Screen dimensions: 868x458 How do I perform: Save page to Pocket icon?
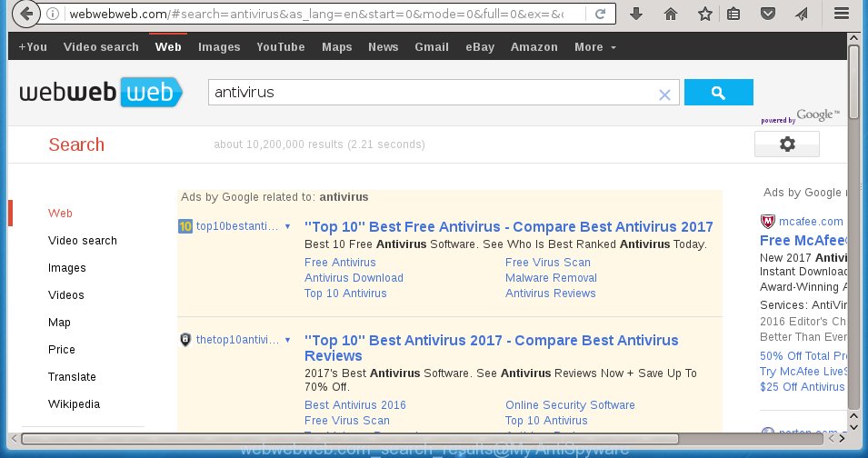[x=768, y=14]
